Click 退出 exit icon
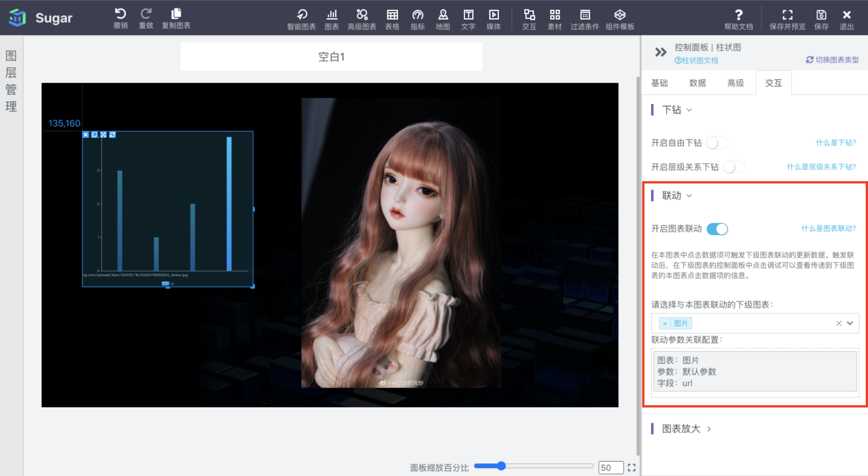The width and height of the screenshot is (868, 476). [847, 20]
